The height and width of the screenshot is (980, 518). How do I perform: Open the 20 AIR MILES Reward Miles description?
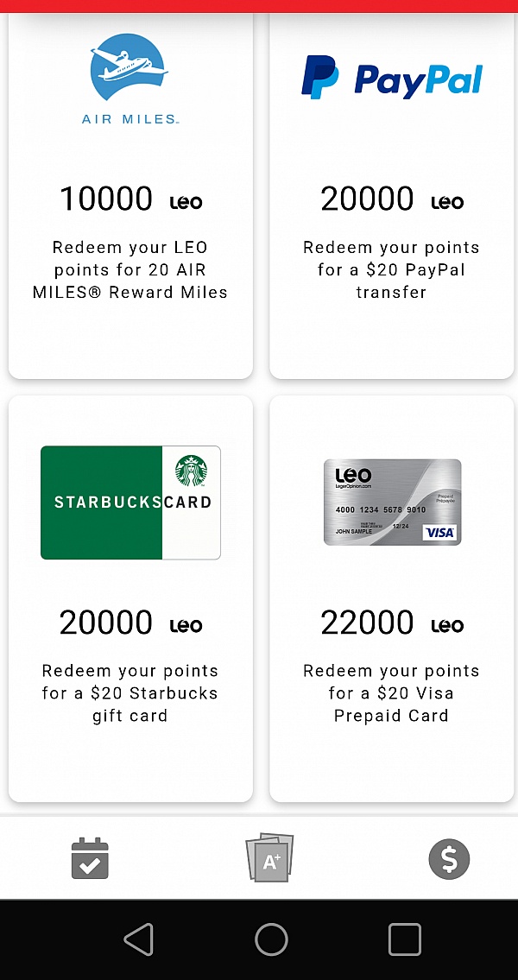(x=130, y=270)
